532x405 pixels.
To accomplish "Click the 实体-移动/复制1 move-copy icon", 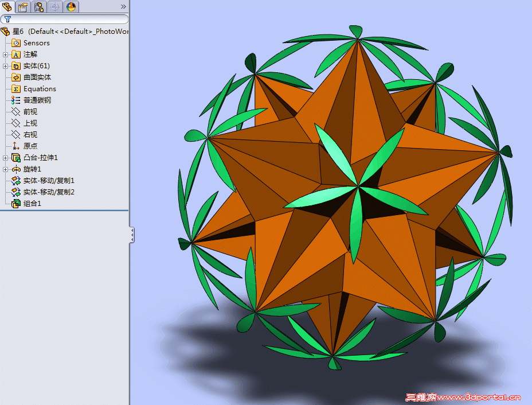I will coord(16,181).
